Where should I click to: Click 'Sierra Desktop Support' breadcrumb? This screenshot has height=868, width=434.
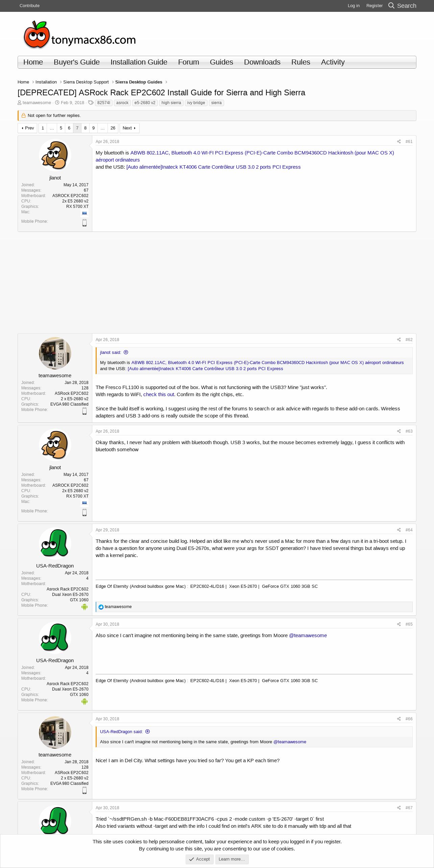86,82
